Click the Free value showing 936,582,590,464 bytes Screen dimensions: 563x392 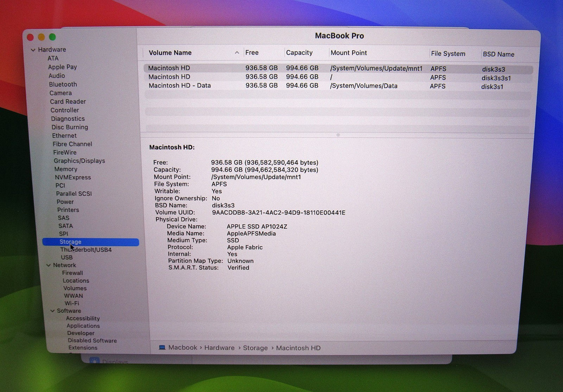pyautogui.click(x=265, y=162)
